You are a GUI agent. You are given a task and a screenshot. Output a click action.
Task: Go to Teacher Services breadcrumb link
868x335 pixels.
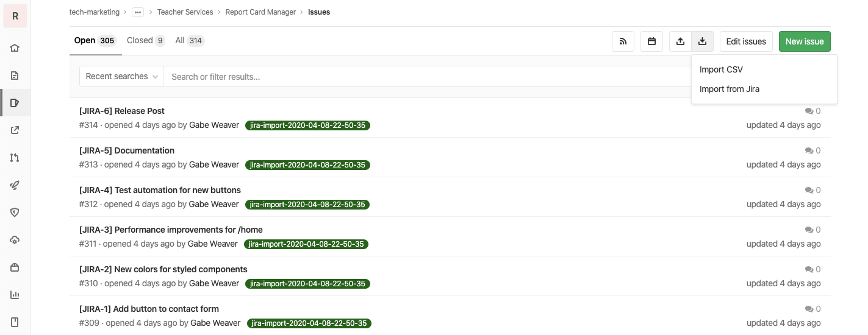coord(185,12)
